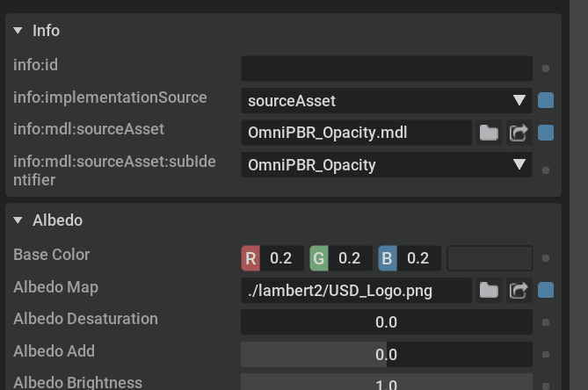Image resolution: width=588 pixels, height=390 pixels.
Task: Edit Base Color blue value
Action: (419, 258)
